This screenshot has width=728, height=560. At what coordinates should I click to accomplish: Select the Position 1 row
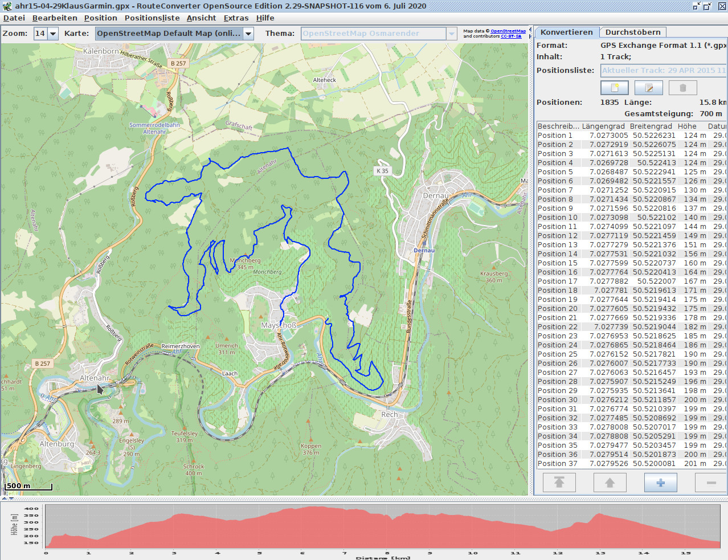pos(632,136)
